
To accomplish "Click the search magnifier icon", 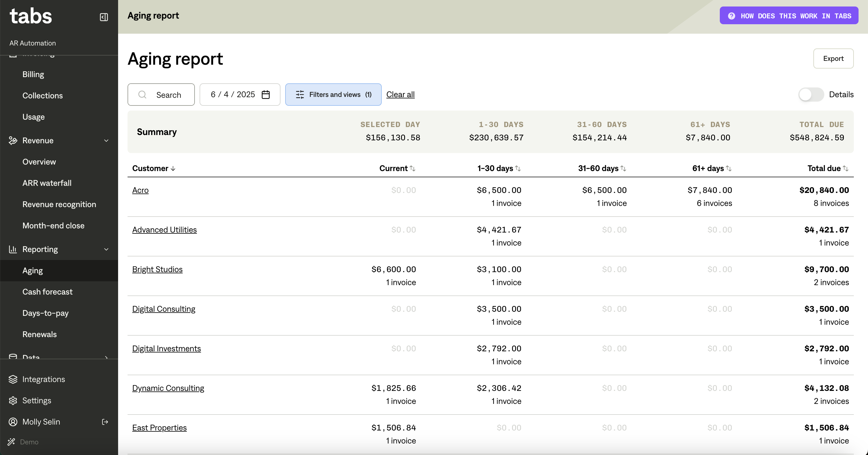I will [x=142, y=95].
